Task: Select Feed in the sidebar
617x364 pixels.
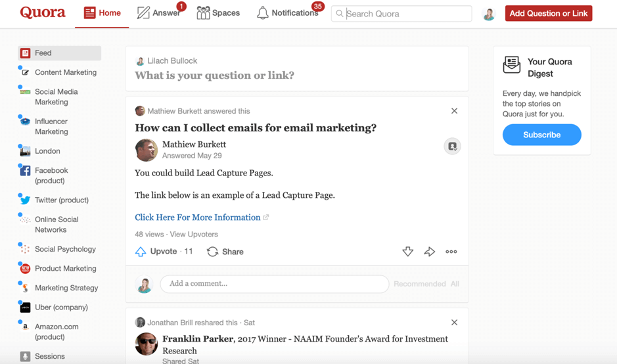Action: tap(59, 53)
